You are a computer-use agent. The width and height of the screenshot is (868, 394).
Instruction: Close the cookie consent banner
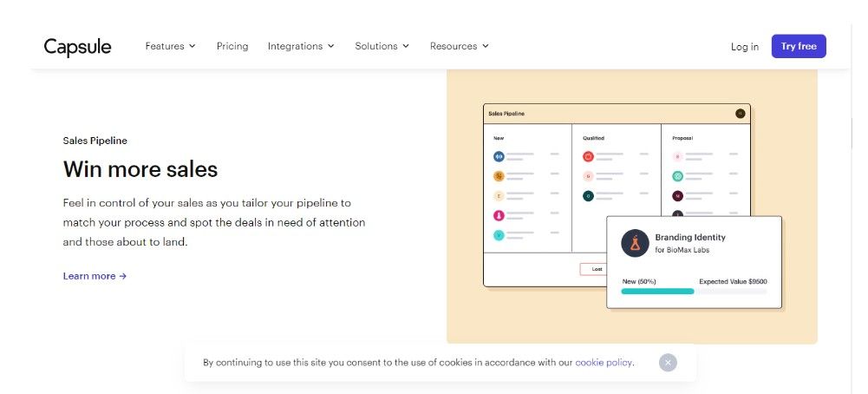pyautogui.click(x=667, y=363)
